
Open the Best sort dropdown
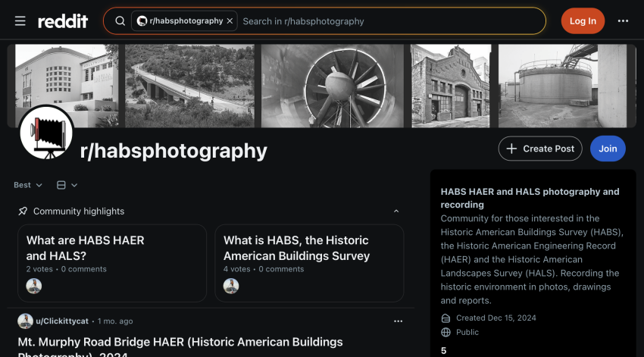(28, 185)
